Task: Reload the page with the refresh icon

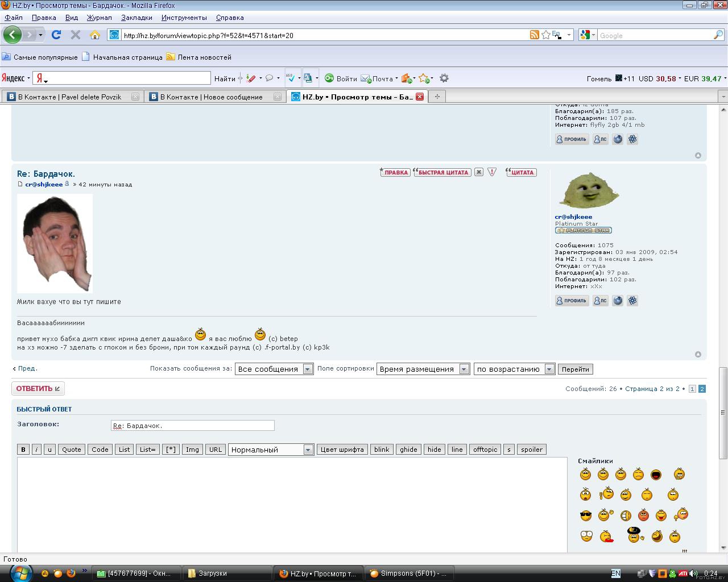Action: pyautogui.click(x=56, y=35)
